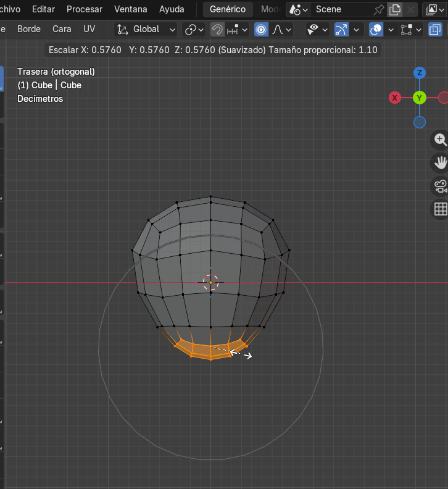Open the Ventana menu
This screenshot has width=448, height=489.
pyautogui.click(x=130, y=9)
